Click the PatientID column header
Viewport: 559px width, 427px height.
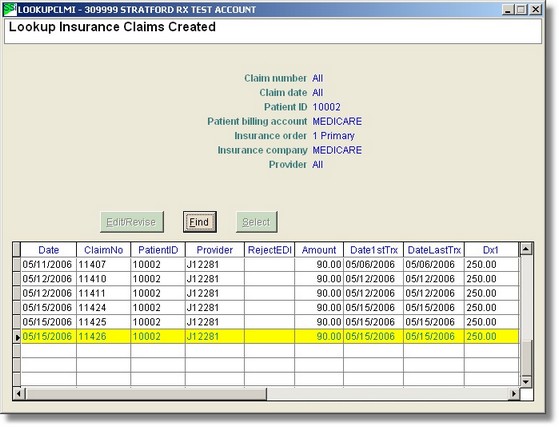[x=158, y=250]
